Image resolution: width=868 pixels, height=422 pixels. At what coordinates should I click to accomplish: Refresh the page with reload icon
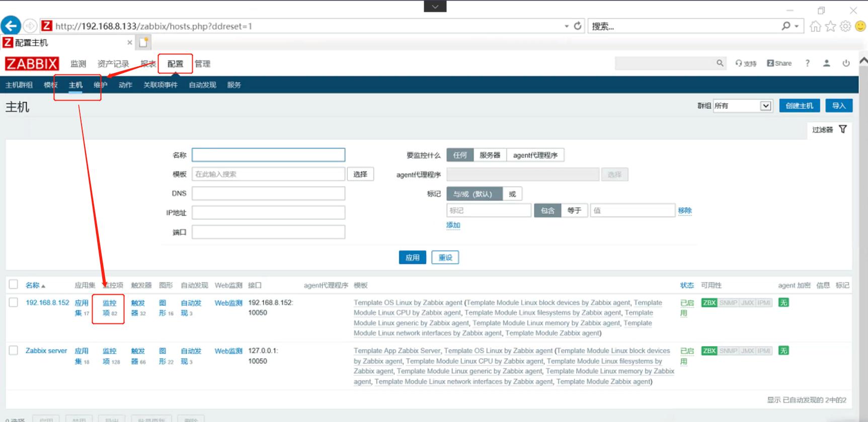point(578,26)
